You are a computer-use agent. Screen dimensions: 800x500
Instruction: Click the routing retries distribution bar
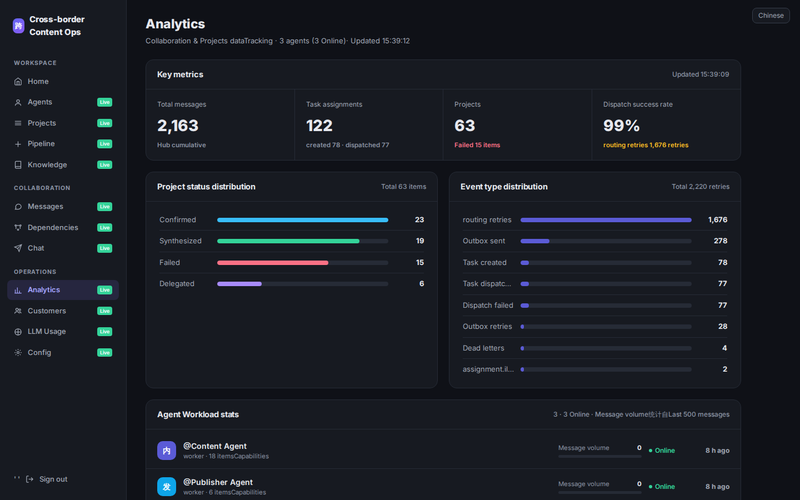606,220
